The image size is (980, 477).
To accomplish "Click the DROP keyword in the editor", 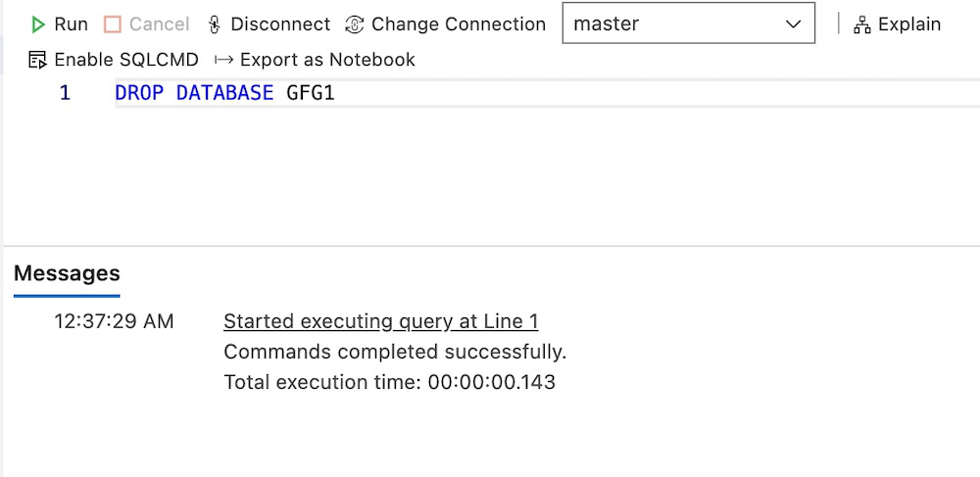I will pyautogui.click(x=139, y=94).
